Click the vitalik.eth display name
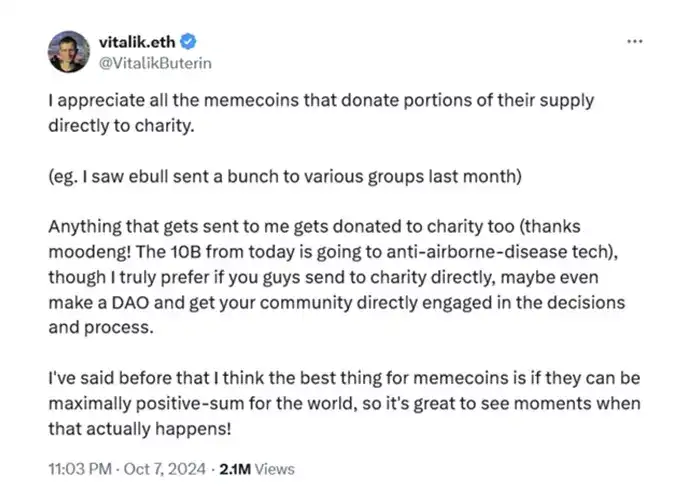 pyautogui.click(x=137, y=42)
